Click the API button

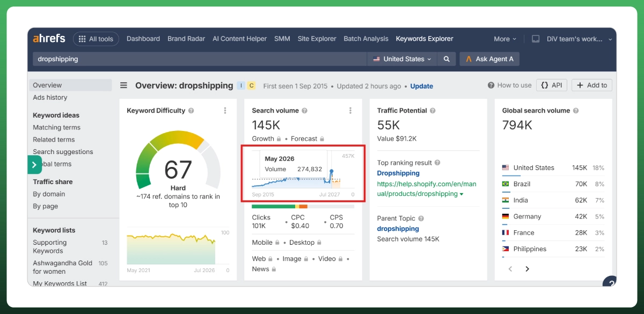coord(552,85)
